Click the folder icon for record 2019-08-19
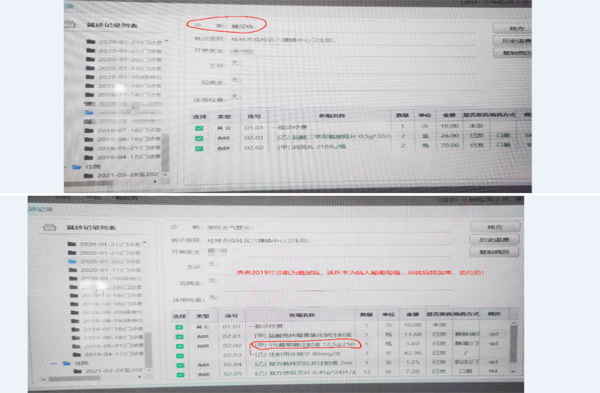Image resolution: width=600 pixels, height=393 pixels. click(x=75, y=321)
